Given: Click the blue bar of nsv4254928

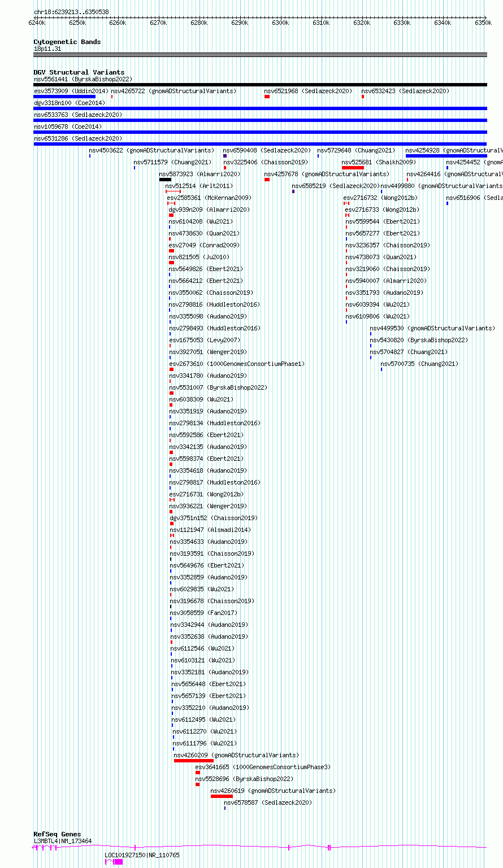Looking at the screenshot, I should [446, 156].
